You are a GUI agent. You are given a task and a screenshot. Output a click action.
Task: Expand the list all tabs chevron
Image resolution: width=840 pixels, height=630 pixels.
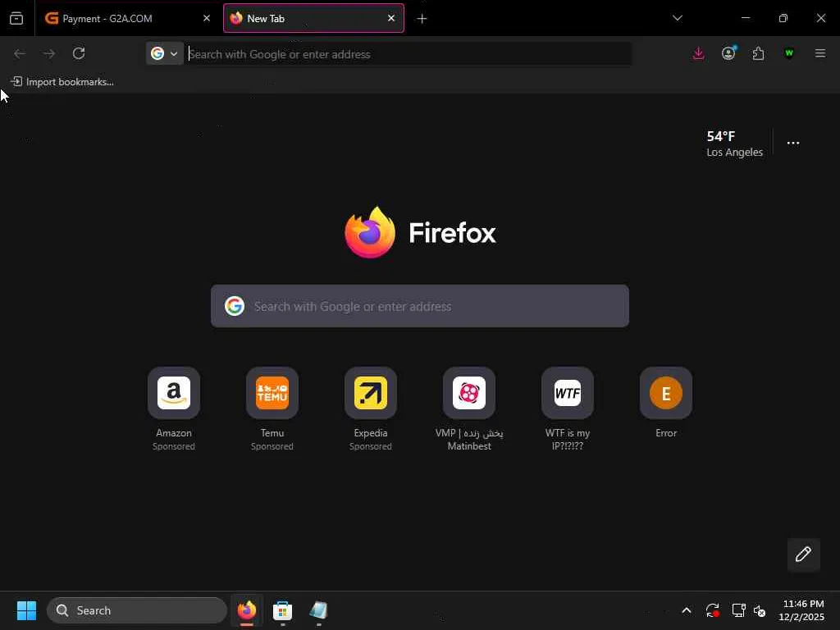coord(677,18)
